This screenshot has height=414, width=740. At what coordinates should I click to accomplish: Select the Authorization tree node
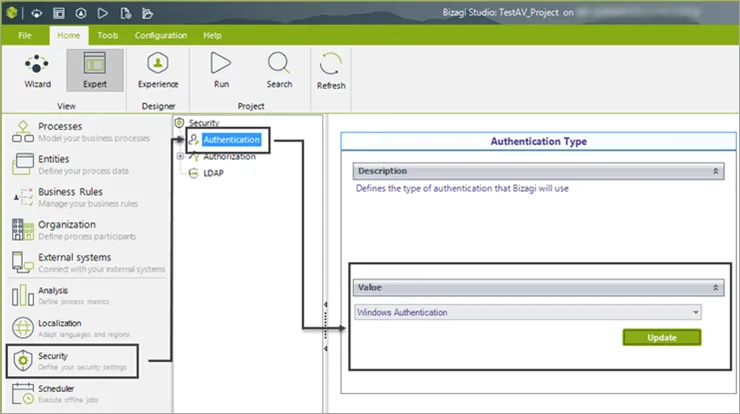229,157
